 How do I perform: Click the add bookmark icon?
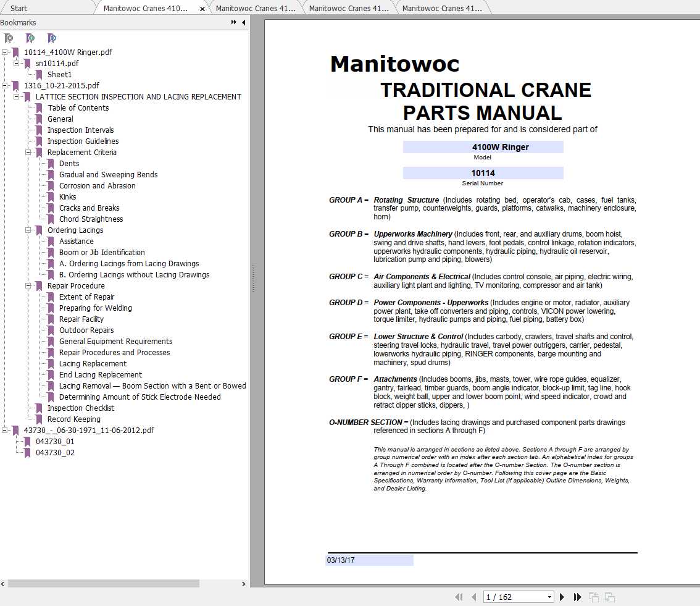(x=30, y=38)
